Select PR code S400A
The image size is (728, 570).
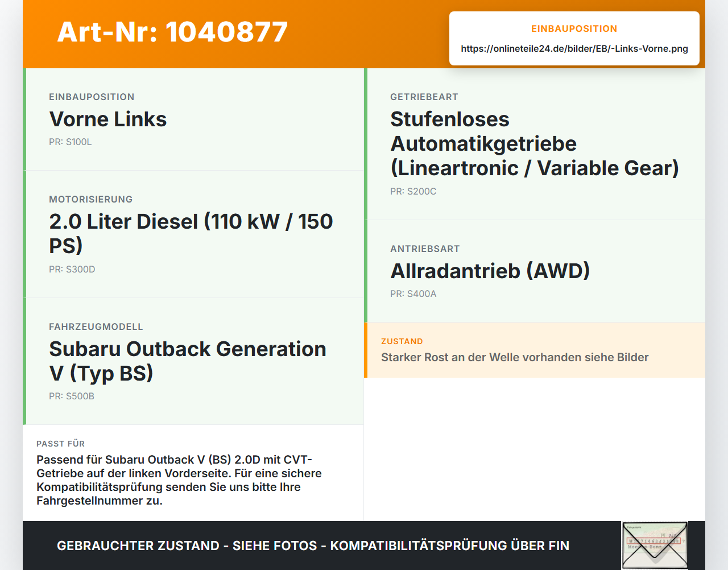coord(413,294)
